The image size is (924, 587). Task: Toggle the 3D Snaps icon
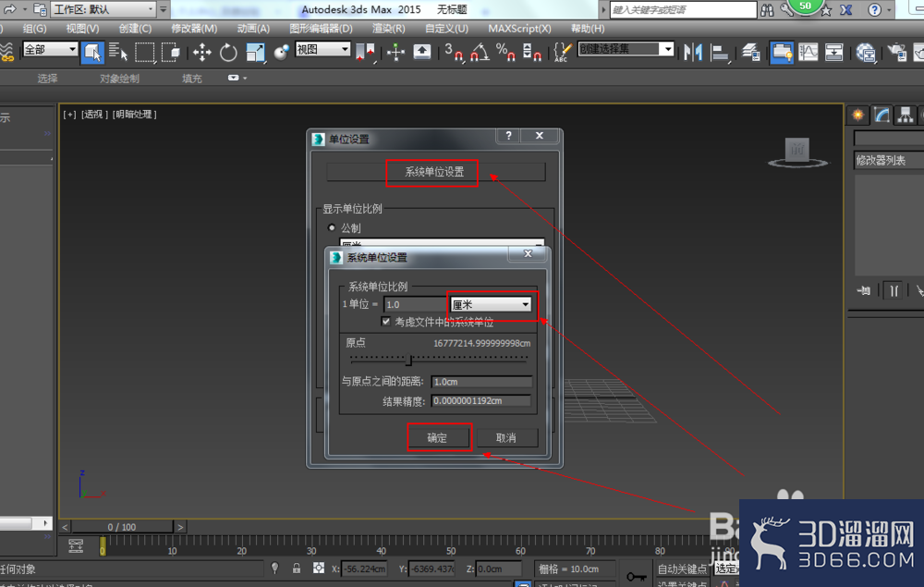453,53
